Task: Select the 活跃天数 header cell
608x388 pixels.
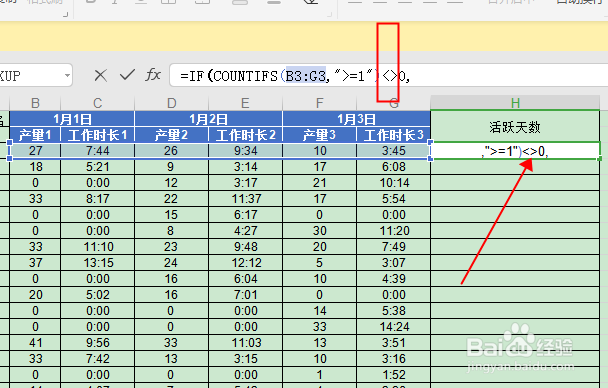Action: (x=515, y=127)
